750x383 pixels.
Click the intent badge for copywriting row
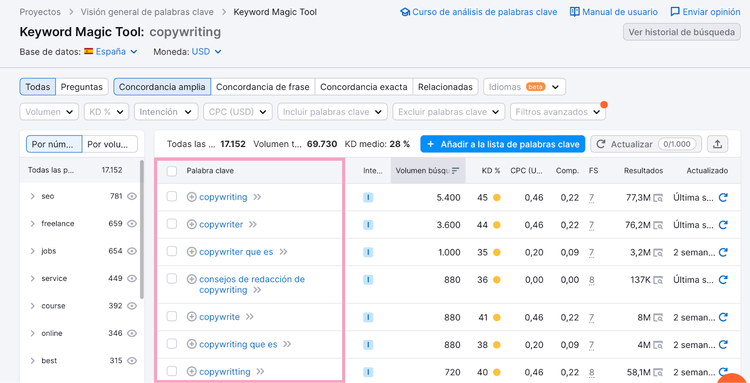coord(368,197)
